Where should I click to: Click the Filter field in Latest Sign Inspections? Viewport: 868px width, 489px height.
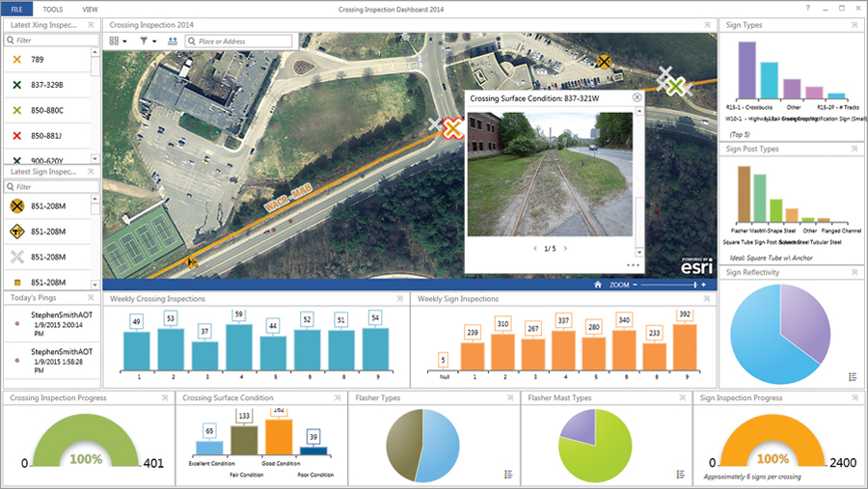click(52, 186)
